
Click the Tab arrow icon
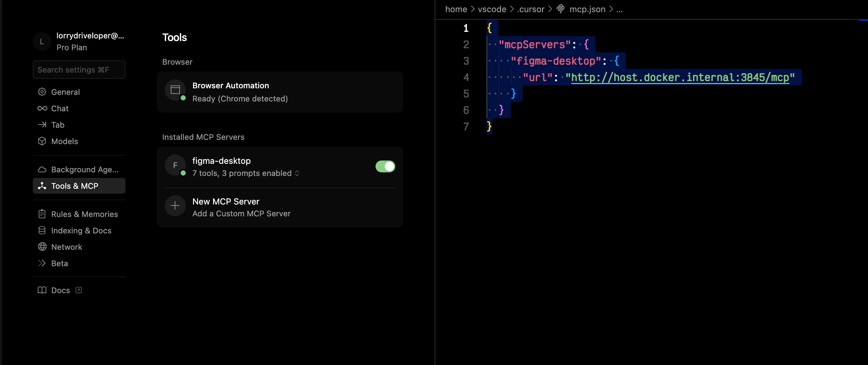click(x=42, y=125)
